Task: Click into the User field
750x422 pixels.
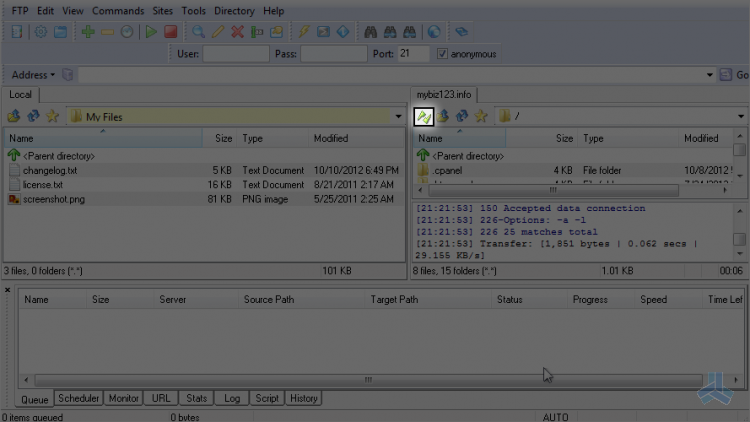Action: pos(236,54)
